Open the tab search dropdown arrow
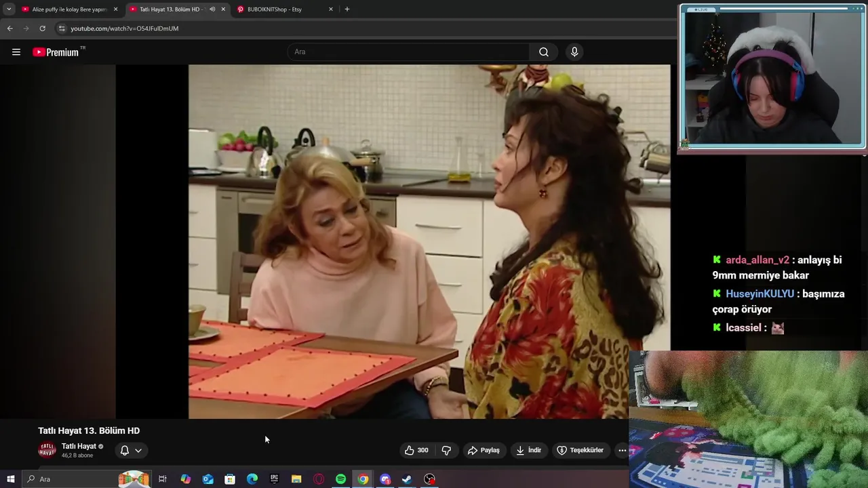Viewport: 868px width, 488px height. click(x=9, y=9)
